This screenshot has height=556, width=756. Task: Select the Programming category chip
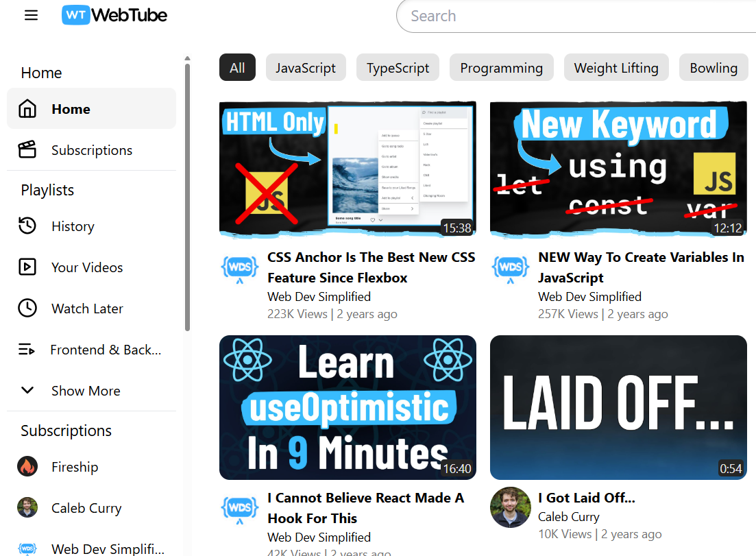pos(502,67)
